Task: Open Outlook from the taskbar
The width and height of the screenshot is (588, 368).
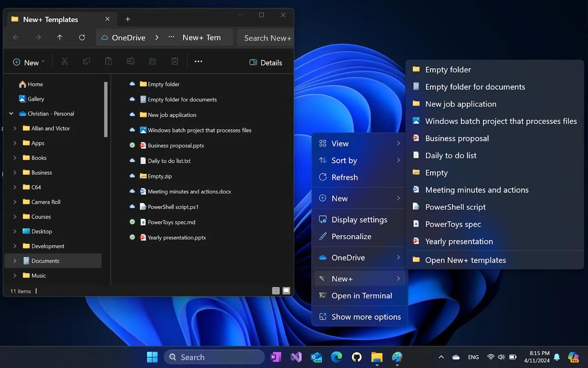Action: click(x=316, y=357)
